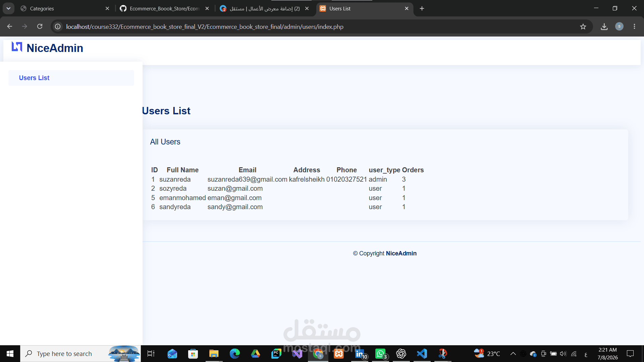Open the Chrome three-dot menu

pos(634,26)
